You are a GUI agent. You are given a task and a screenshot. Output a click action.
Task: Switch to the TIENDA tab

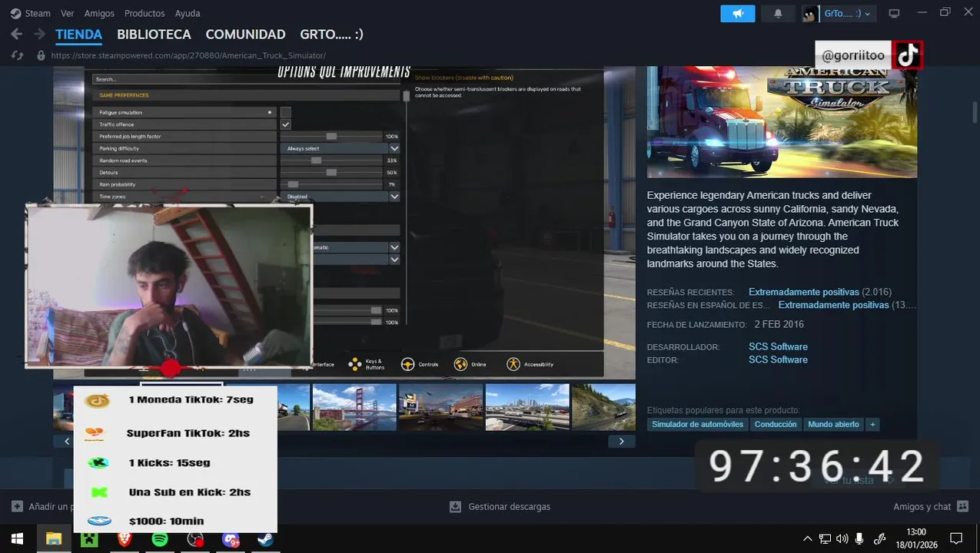click(78, 35)
